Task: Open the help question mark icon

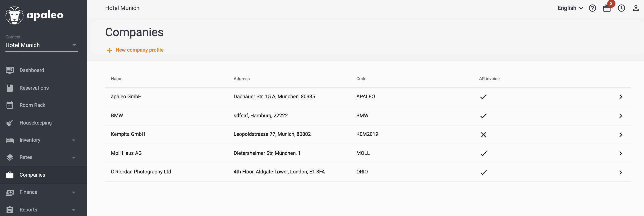Action: click(x=592, y=8)
